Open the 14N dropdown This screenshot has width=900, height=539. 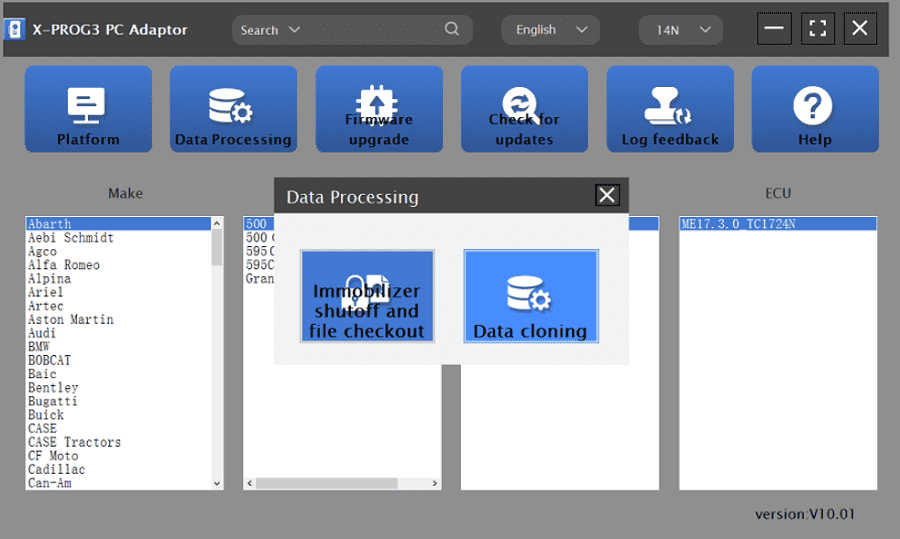(681, 30)
